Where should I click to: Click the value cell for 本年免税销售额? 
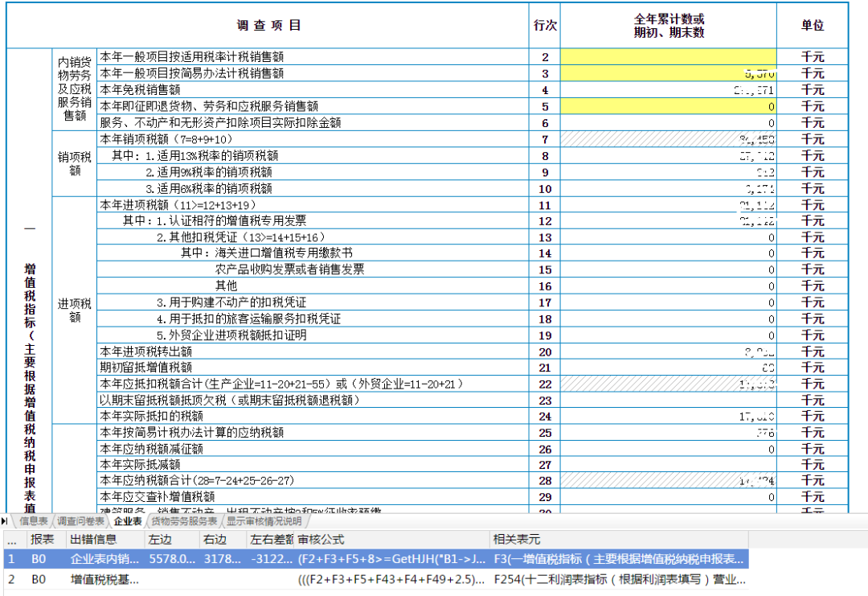(x=667, y=90)
